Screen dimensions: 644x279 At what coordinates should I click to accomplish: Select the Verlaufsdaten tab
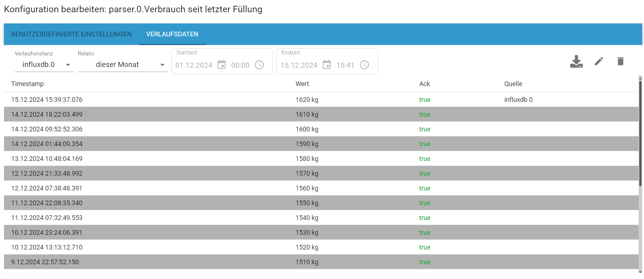click(172, 34)
